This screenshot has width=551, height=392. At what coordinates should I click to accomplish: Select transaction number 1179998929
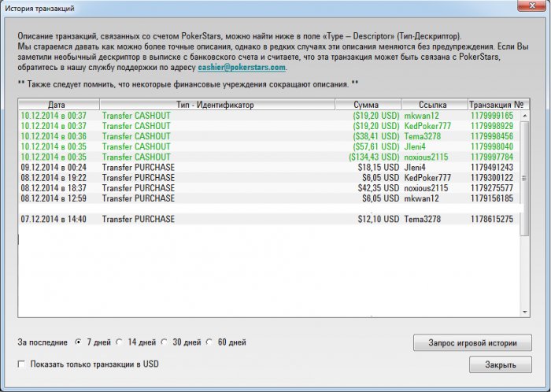[x=492, y=126]
